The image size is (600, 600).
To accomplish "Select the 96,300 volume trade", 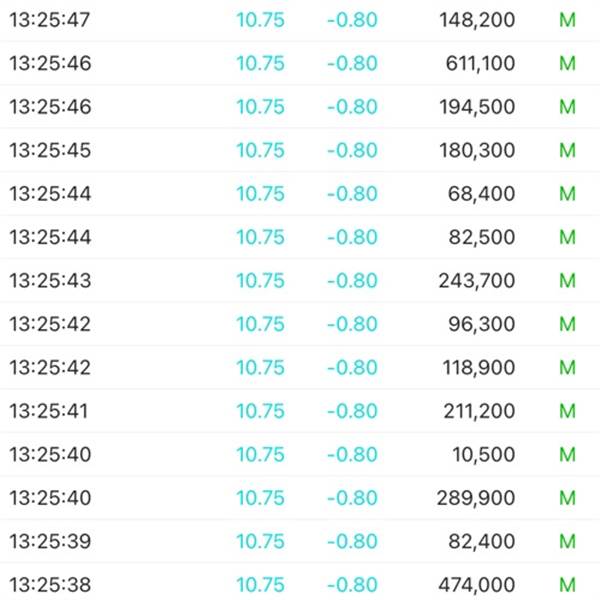I will click(x=484, y=324).
